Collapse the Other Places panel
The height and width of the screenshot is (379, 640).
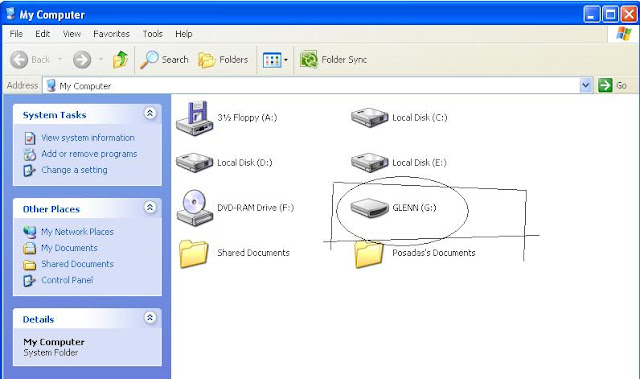(x=150, y=207)
